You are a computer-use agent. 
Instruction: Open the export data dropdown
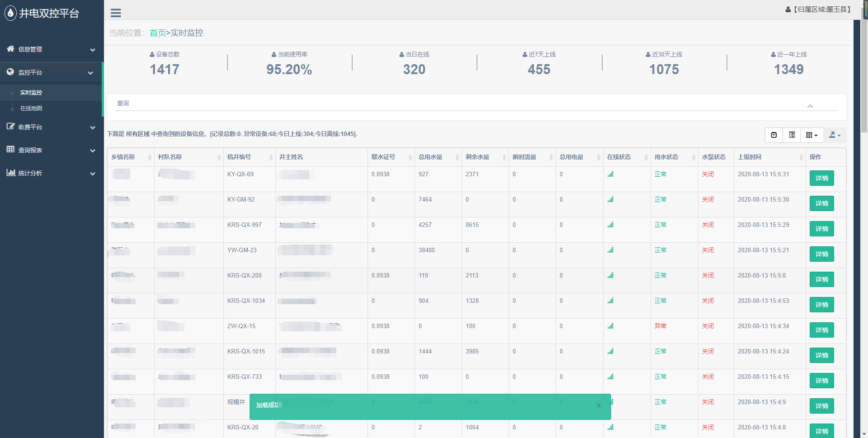point(835,135)
